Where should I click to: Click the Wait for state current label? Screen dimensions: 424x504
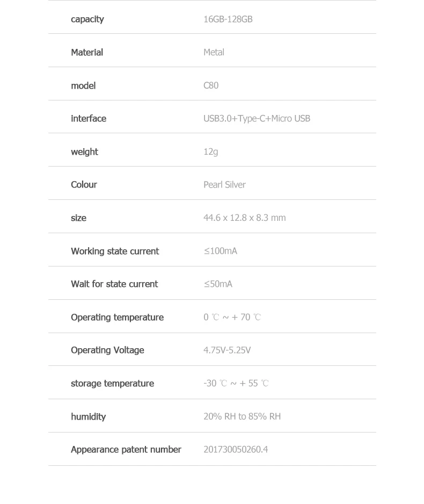coord(114,284)
